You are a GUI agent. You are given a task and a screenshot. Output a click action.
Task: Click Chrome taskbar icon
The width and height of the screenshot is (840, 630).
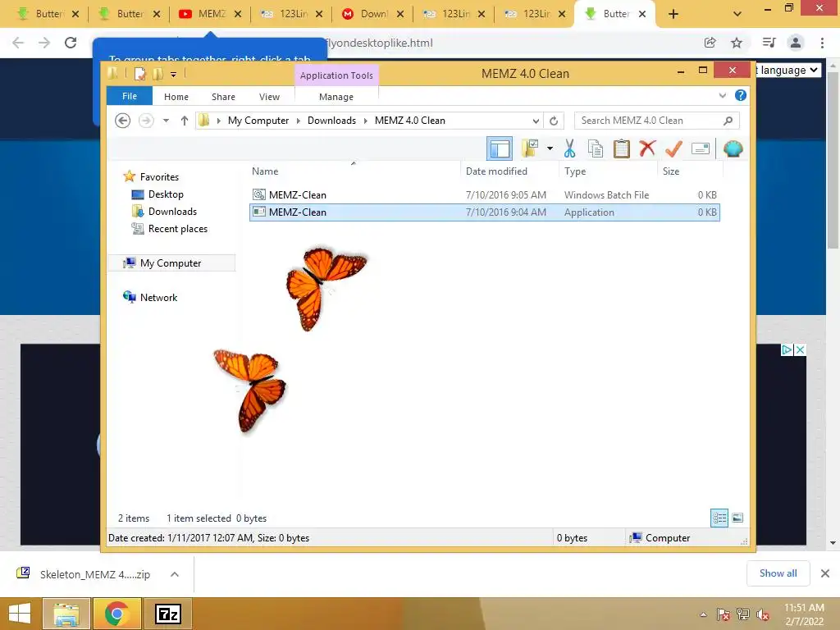point(116,614)
